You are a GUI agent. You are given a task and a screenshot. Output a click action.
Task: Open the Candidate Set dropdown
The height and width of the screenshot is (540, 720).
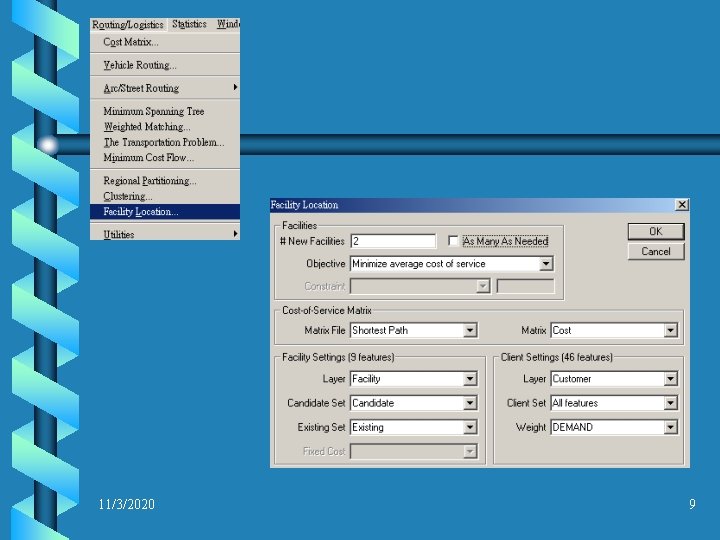point(414,403)
